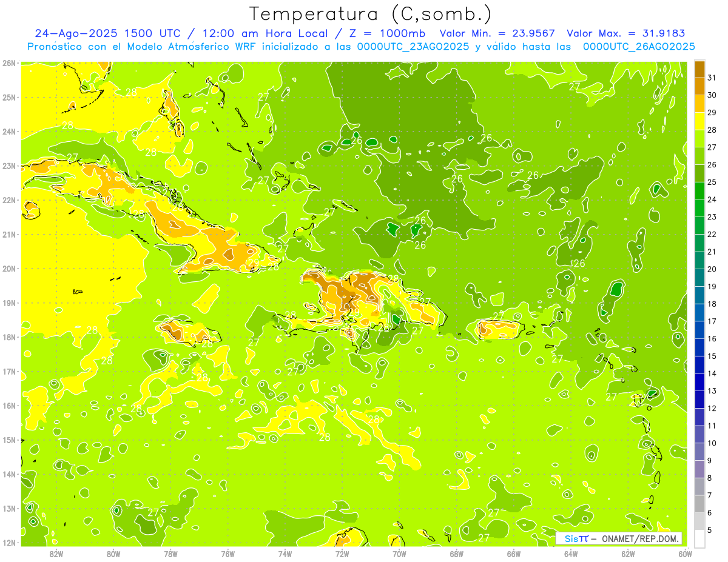
Task: Click the 82W longitude axis label
Action: (56, 554)
